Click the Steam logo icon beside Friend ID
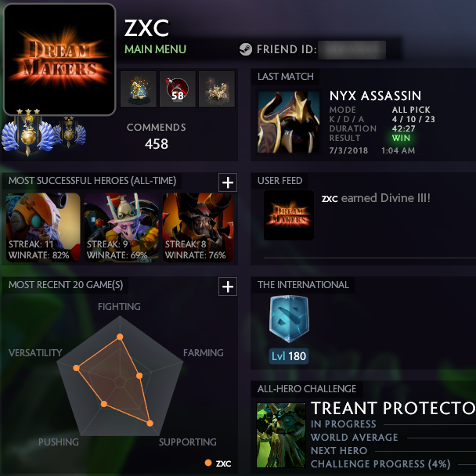The height and width of the screenshot is (476, 476). (x=246, y=49)
